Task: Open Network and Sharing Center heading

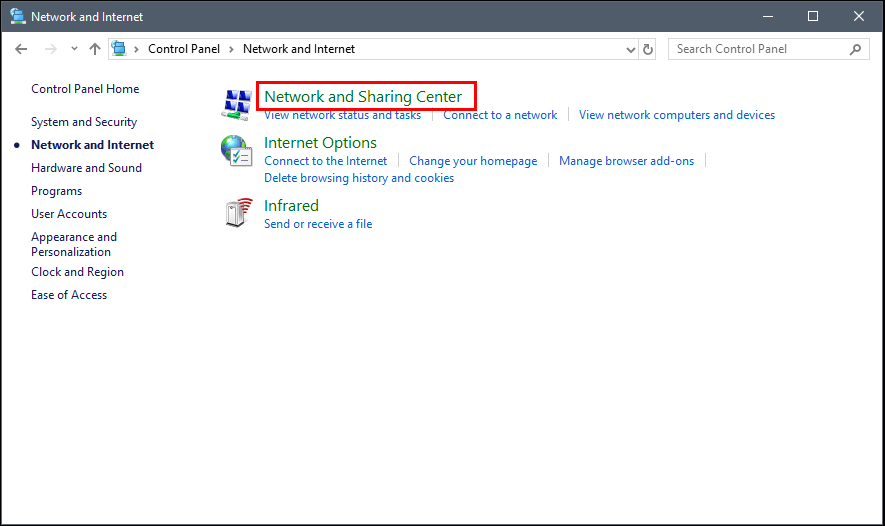Action: (363, 97)
